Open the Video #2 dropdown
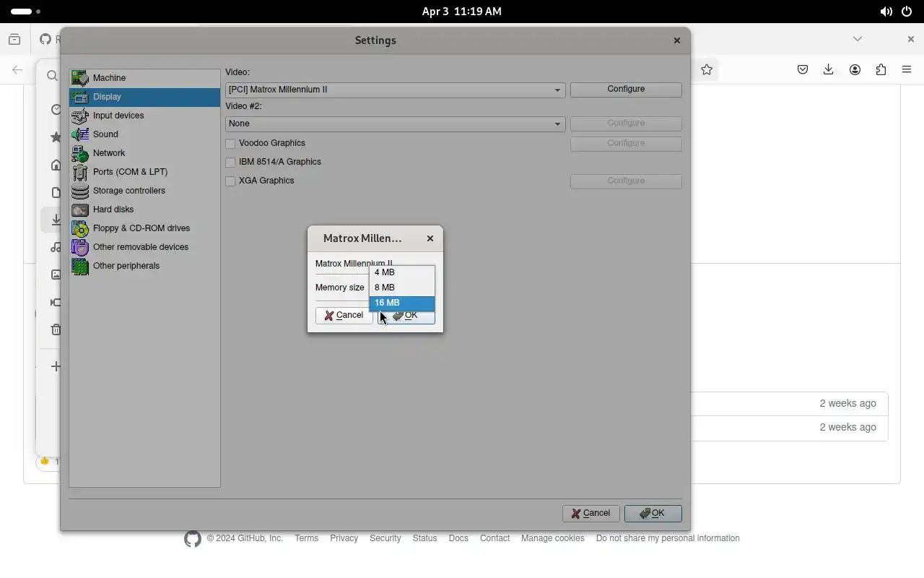Viewport: 924px width, 578px height. (x=395, y=124)
